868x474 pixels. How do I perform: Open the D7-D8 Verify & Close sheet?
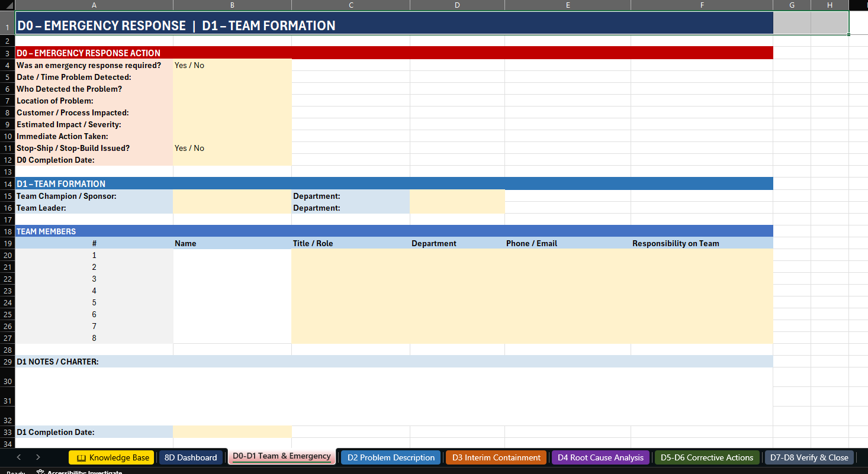coord(809,457)
